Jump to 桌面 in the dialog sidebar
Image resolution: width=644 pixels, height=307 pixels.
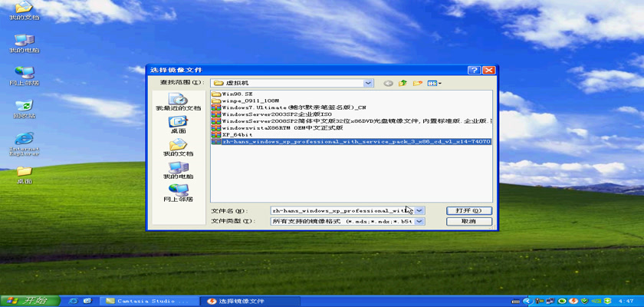click(177, 125)
